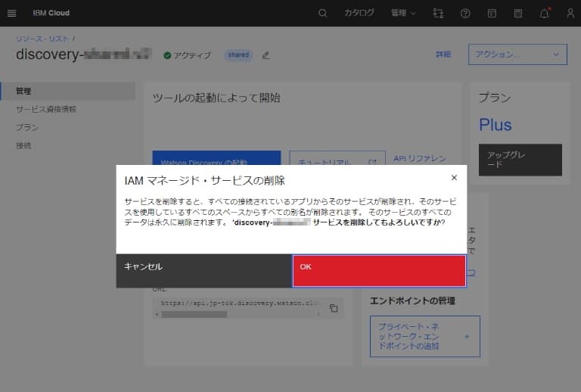Click the アップグレード button
This screenshot has height=392, width=581.
[x=520, y=160]
